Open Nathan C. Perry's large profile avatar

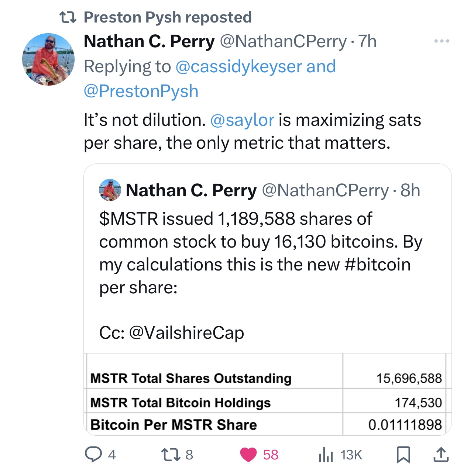tap(48, 59)
